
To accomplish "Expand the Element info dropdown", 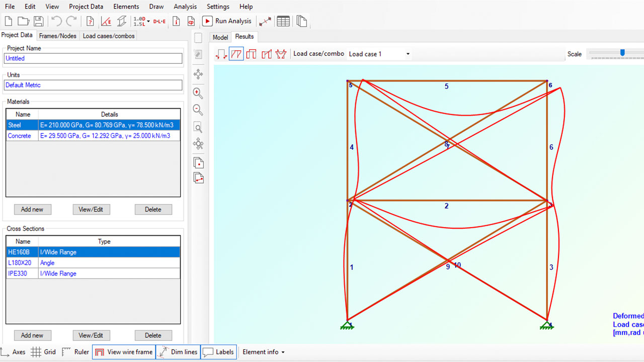I will 264,352.
